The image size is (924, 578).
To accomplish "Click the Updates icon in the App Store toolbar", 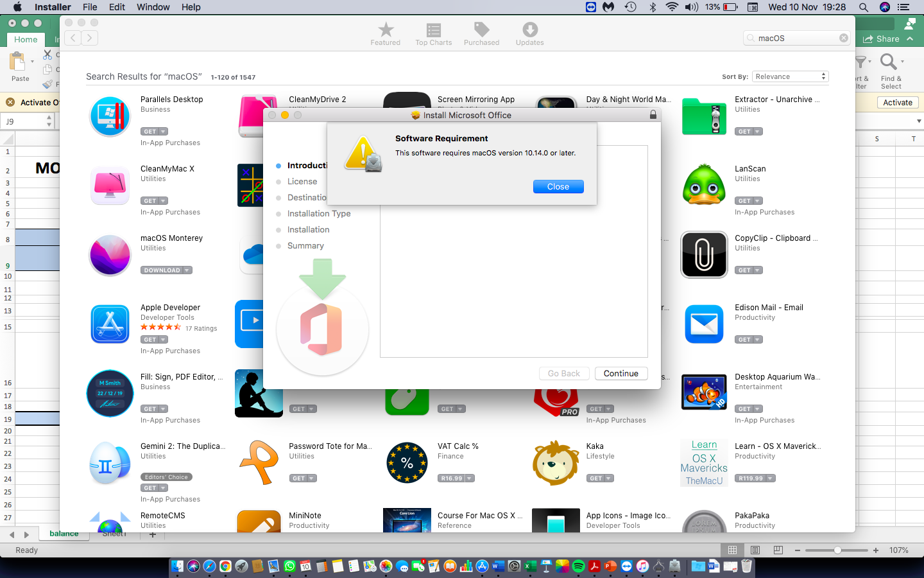I will [x=529, y=30].
